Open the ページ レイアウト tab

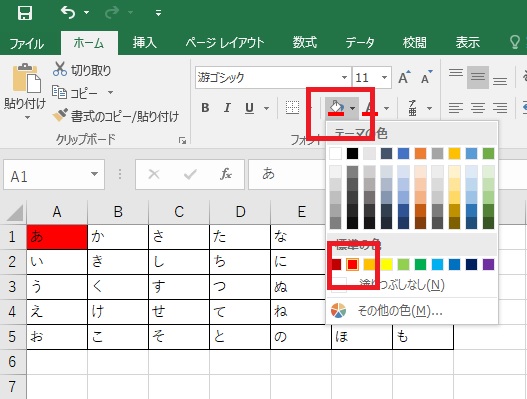pyautogui.click(x=225, y=43)
